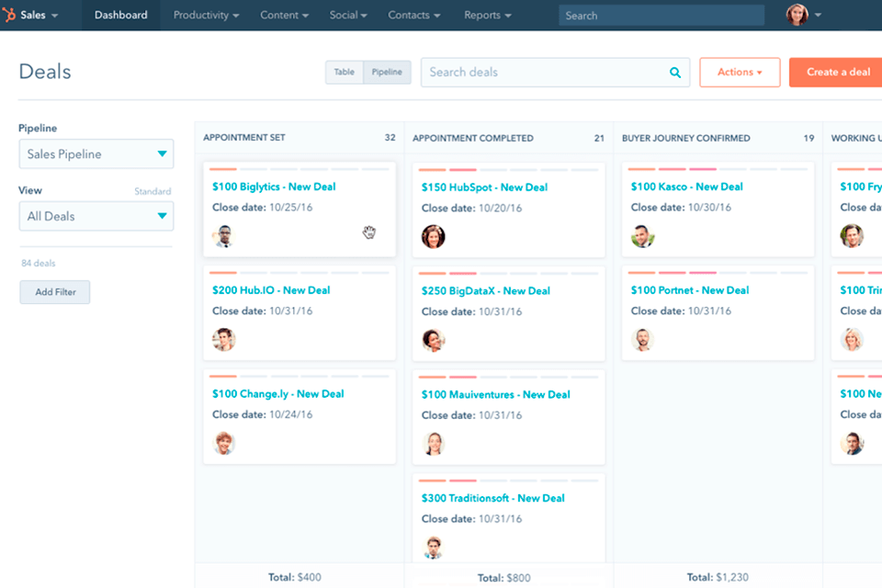Open the $100 Portnet - New Deal link

pyautogui.click(x=690, y=290)
